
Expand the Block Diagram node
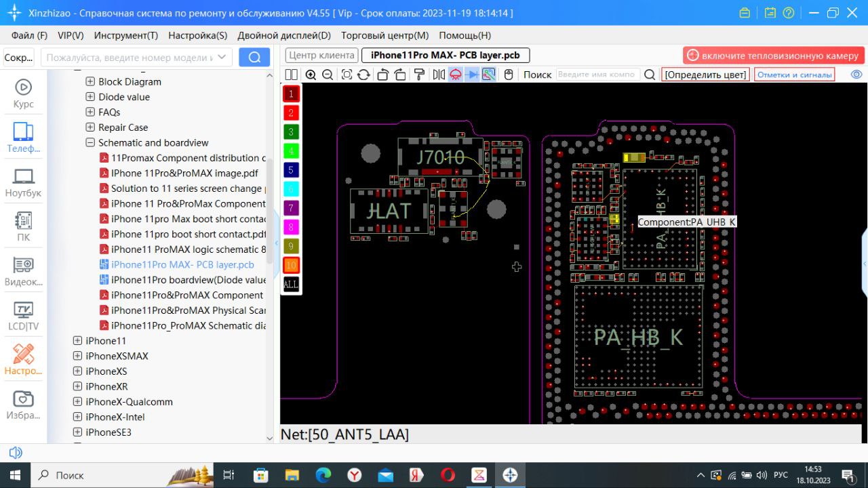pos(90,81)
